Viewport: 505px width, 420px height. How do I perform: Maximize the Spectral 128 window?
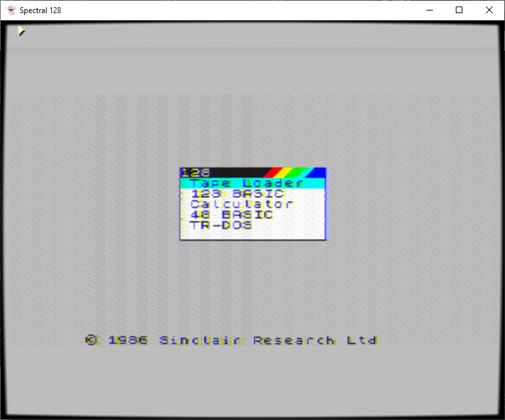459,10
